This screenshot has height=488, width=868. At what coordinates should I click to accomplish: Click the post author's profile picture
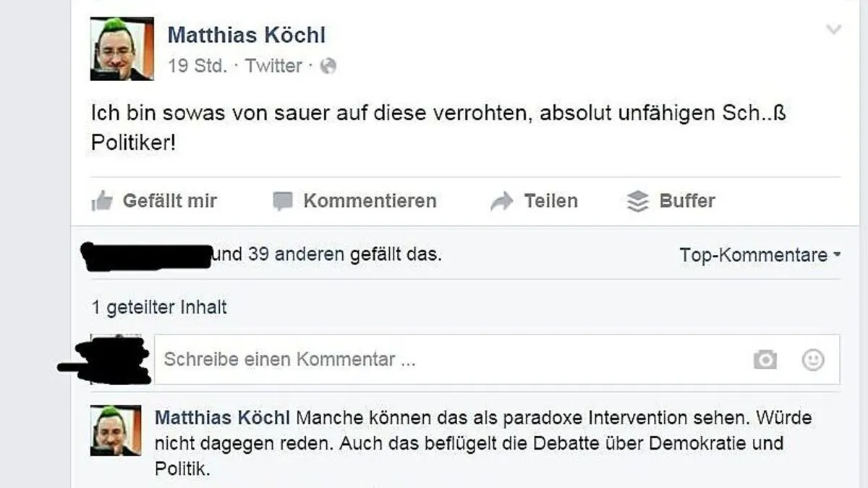(122, 49)
